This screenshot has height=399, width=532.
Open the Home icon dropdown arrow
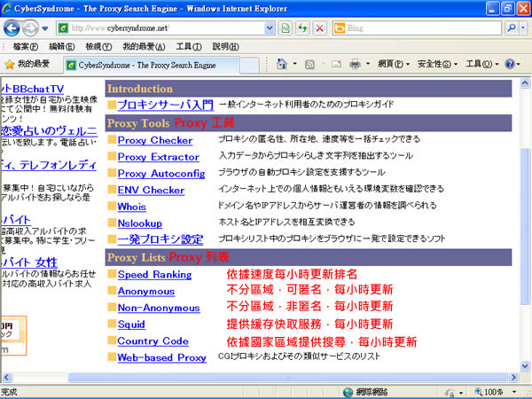(x=294, y=64)
